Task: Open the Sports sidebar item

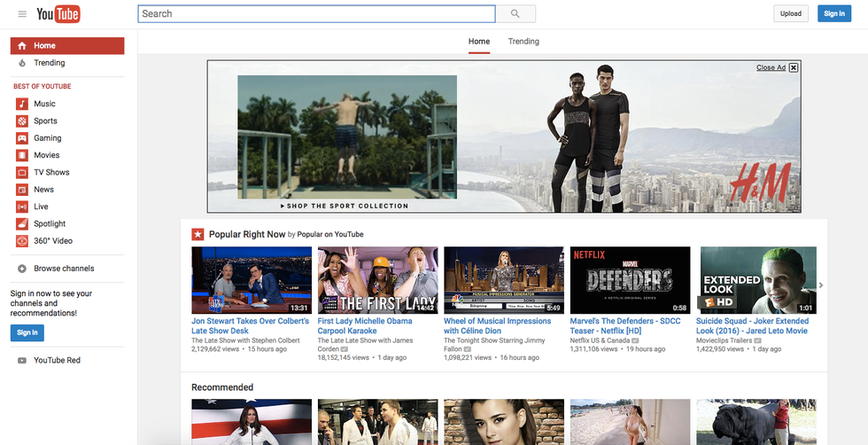Action: 45,121
